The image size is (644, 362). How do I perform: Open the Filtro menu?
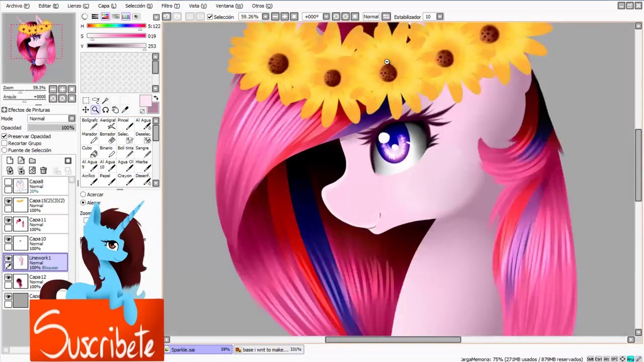171,6
